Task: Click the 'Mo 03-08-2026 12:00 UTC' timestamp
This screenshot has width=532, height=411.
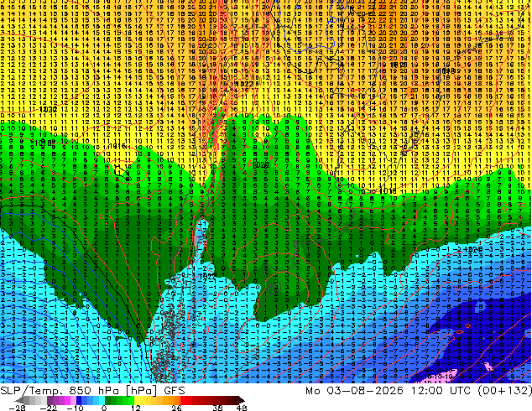Action: coord(389,391)
